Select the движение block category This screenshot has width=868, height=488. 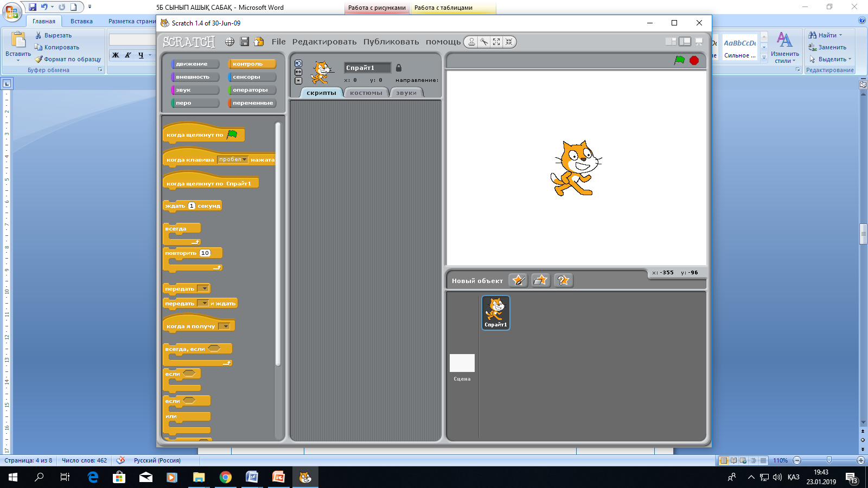click(195, 64)
